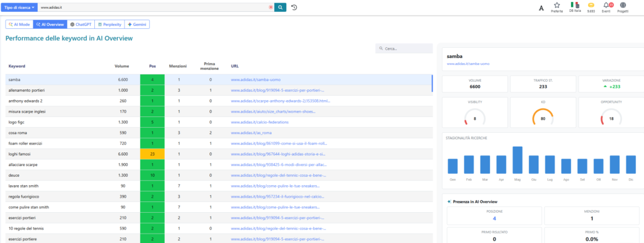This screenshot has height=243, width=644.
Task: Click the Cerca keyword filter field
Action: 404,48
